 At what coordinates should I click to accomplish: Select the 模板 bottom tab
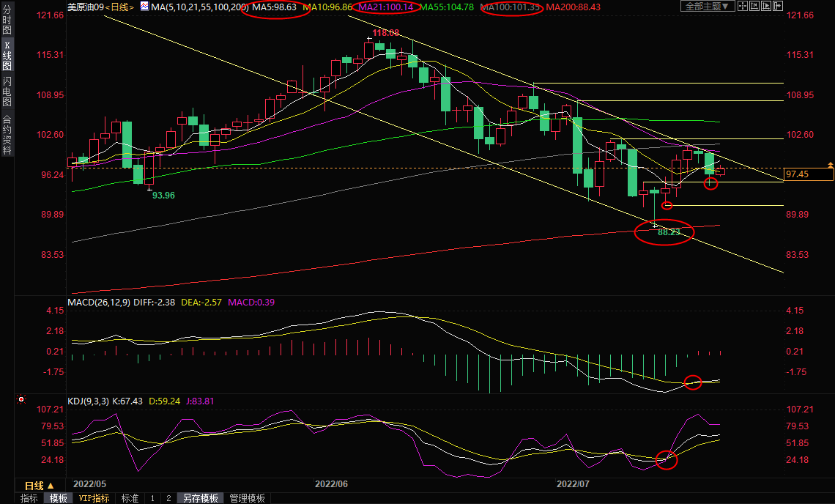[58, 498]
